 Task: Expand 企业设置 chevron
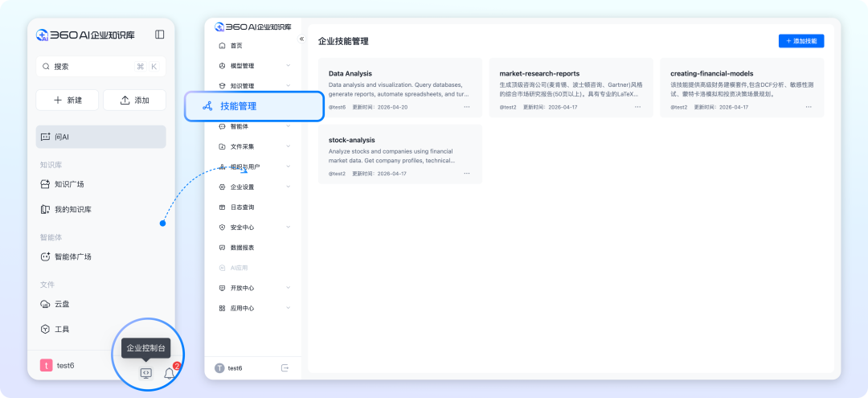pyautogui.click(x=289, y=187)
